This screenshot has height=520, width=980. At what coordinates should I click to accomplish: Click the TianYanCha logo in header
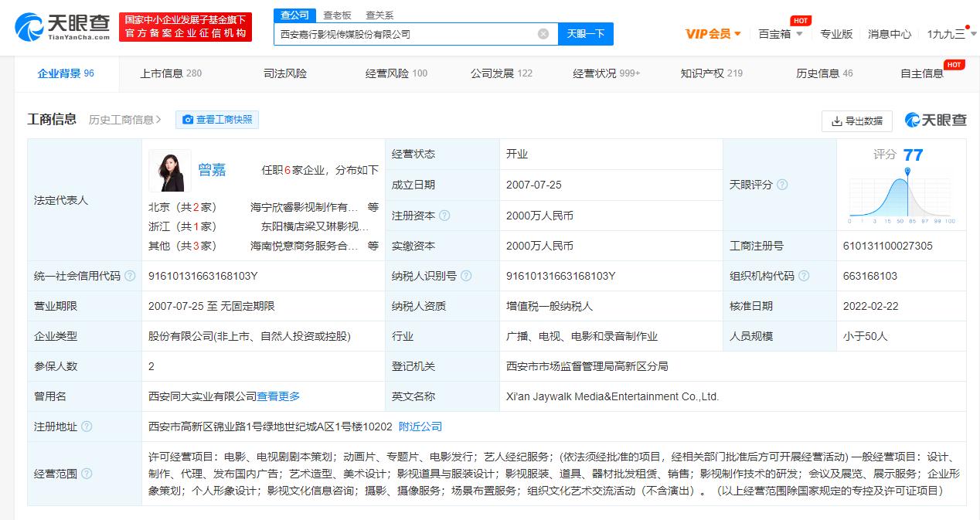[x=63, y=26]
